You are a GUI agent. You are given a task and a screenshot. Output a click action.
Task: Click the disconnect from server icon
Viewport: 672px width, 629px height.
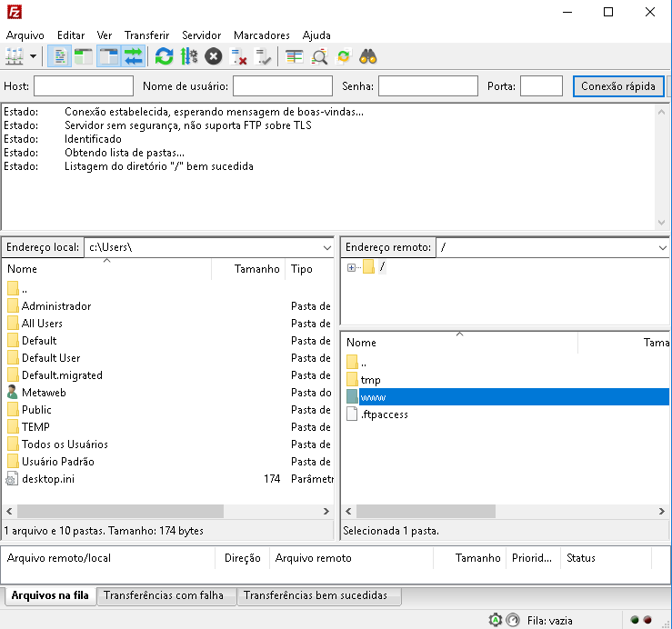pos(239,56)
